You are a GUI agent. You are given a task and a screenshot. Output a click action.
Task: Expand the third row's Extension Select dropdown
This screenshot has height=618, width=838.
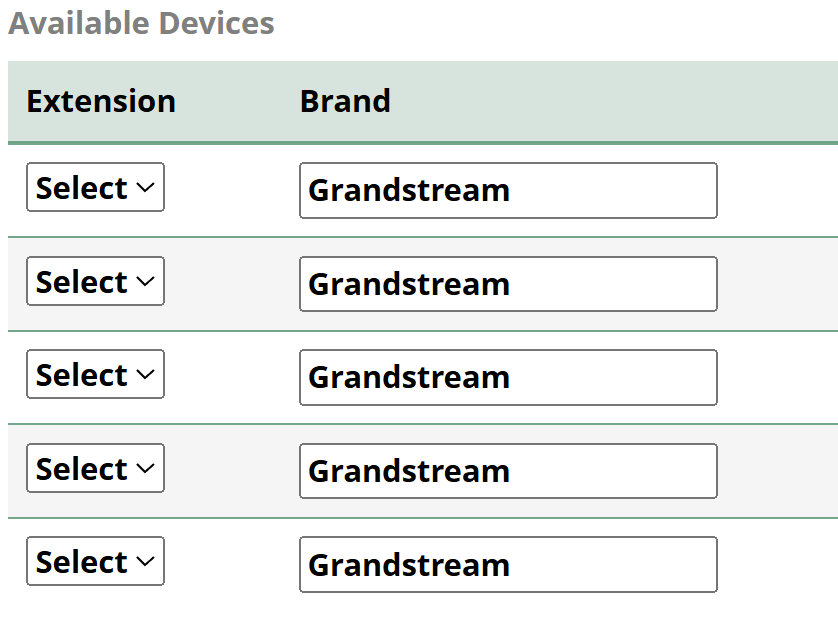[x=95, y=375]
